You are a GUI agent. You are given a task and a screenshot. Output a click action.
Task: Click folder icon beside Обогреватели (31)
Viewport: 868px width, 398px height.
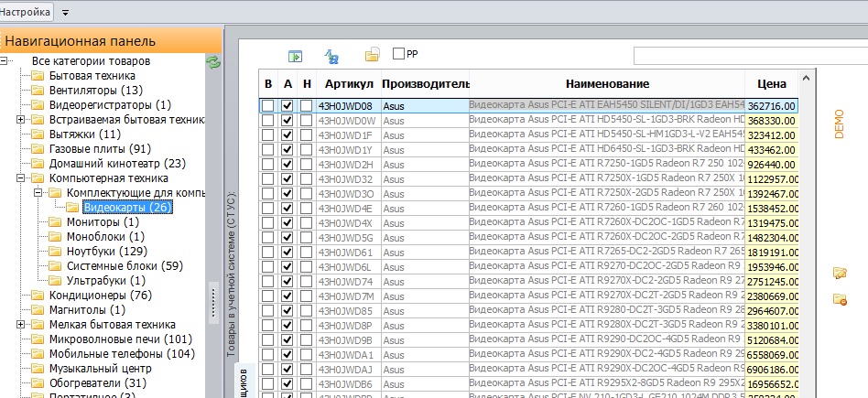[x=38, y=383]
